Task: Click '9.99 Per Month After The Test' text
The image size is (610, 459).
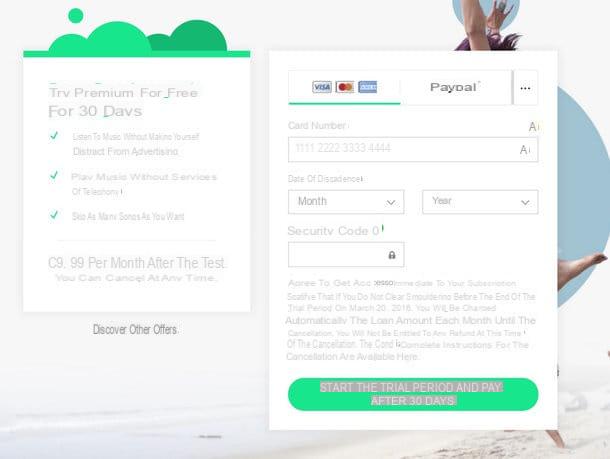Action: click(x=137, y=263)
